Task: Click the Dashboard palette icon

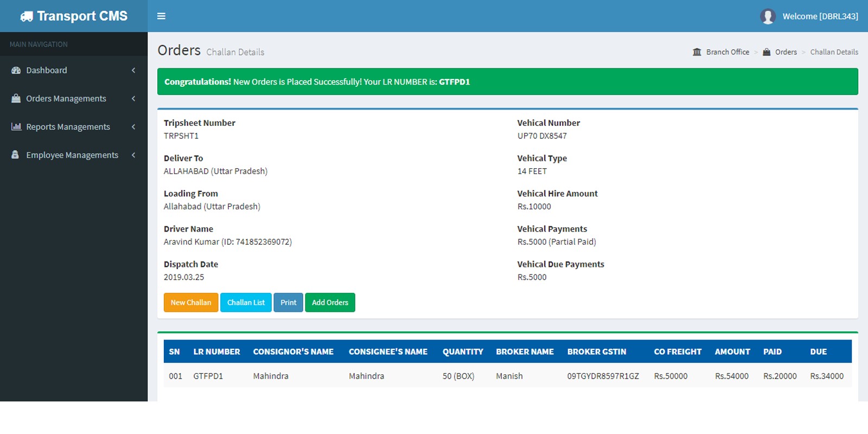Action: pyautogui.click(x=16, y=71)
